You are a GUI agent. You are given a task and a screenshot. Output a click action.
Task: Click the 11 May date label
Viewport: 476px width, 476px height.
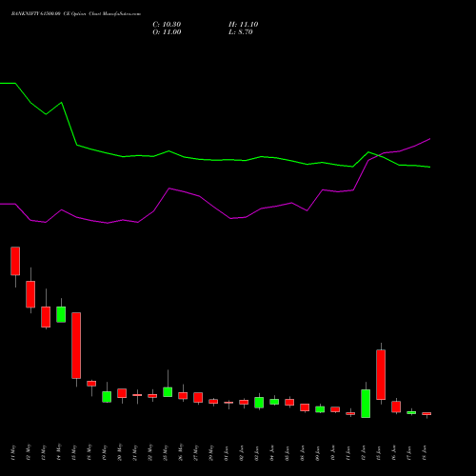[x=13, y=453]
